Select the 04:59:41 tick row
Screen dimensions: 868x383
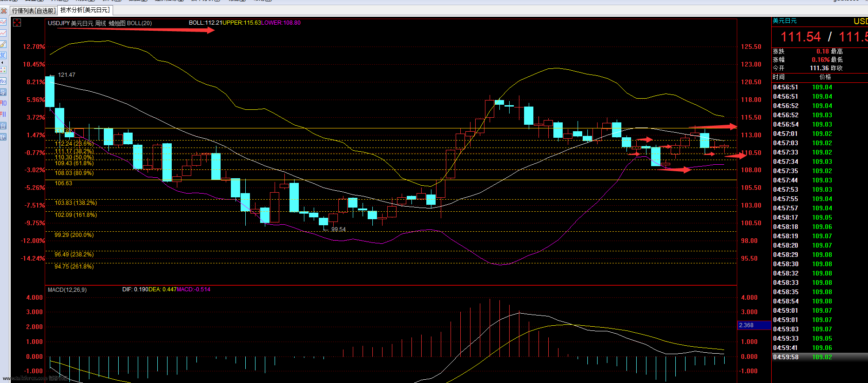pyautogui.click(x=820, y=348)
